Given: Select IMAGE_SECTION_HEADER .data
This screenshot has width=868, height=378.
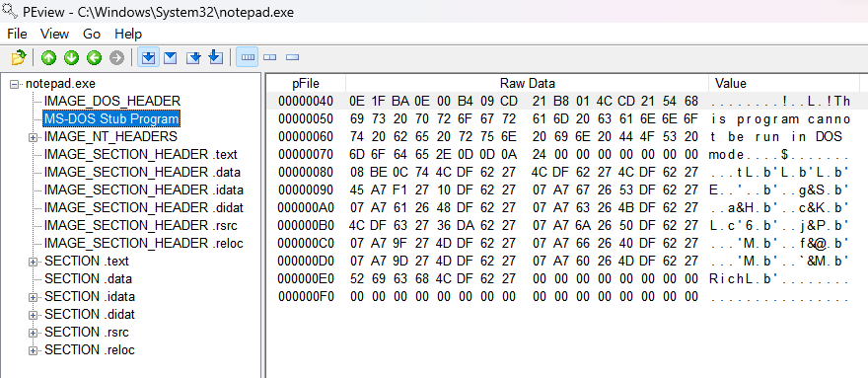Looking at the screenshot, I should pos(142,172).
